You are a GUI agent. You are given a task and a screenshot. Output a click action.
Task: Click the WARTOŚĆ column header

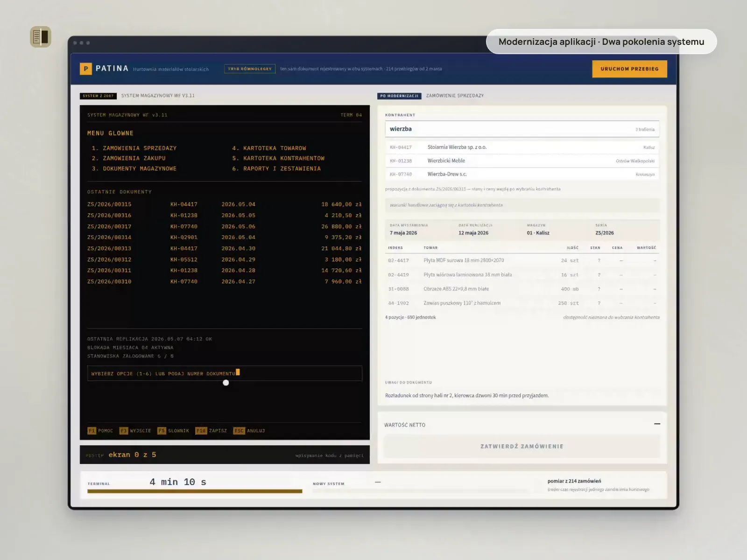tap(646, 248)
